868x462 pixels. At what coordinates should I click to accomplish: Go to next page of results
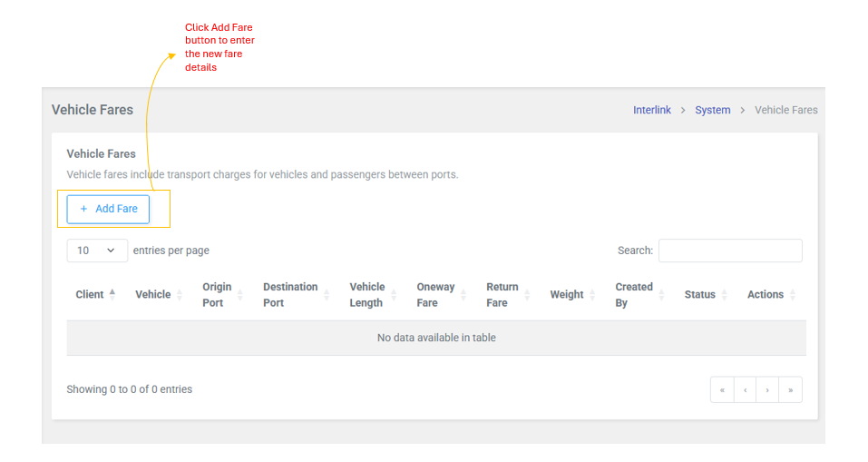pos(767,390)
